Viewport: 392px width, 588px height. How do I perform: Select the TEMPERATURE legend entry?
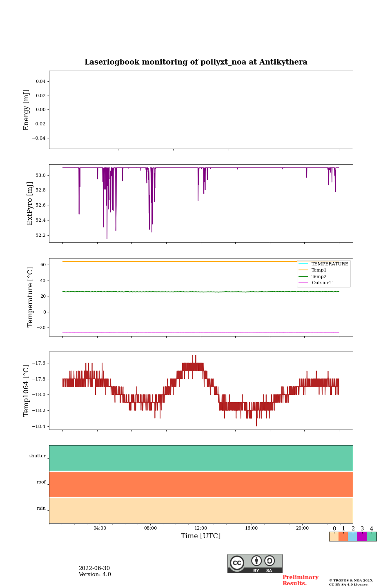click(x=323, y=264)
